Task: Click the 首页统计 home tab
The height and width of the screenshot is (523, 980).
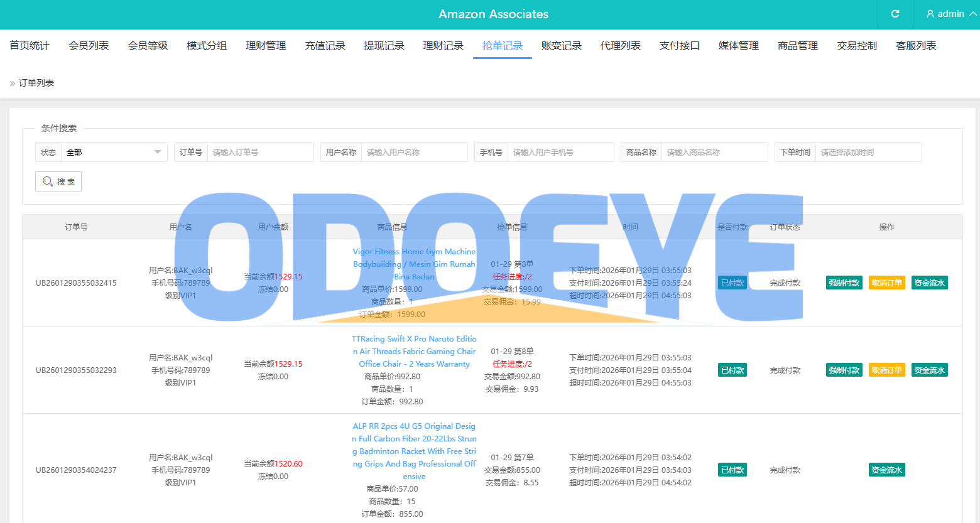Action: pyautogui.click(x=30, y=46)
